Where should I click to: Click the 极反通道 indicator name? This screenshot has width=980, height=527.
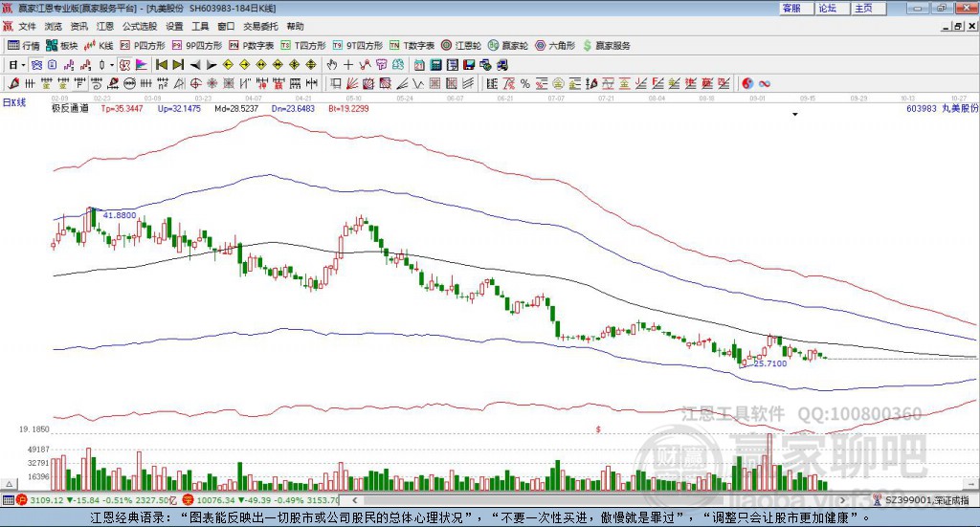(x=70, y=109)
